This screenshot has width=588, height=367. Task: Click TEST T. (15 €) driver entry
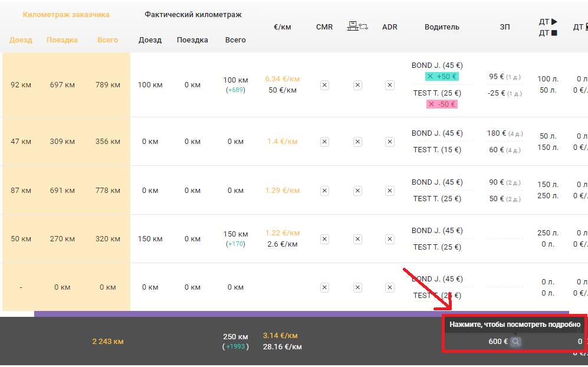pos(437,150)
